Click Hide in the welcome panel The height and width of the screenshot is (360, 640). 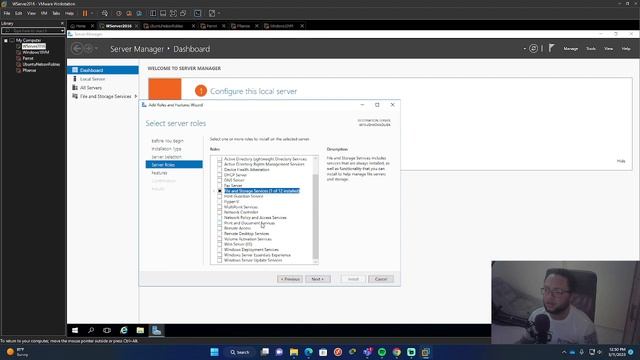point(621,161)
